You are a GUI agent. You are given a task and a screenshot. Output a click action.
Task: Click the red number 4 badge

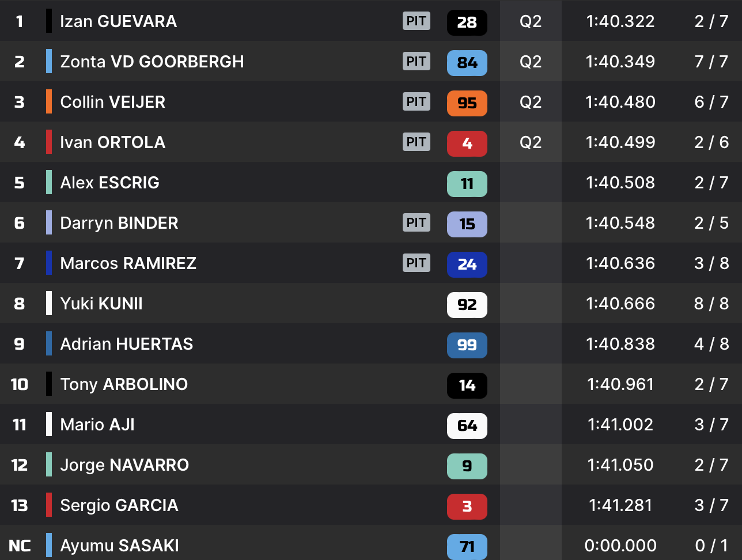467,143
